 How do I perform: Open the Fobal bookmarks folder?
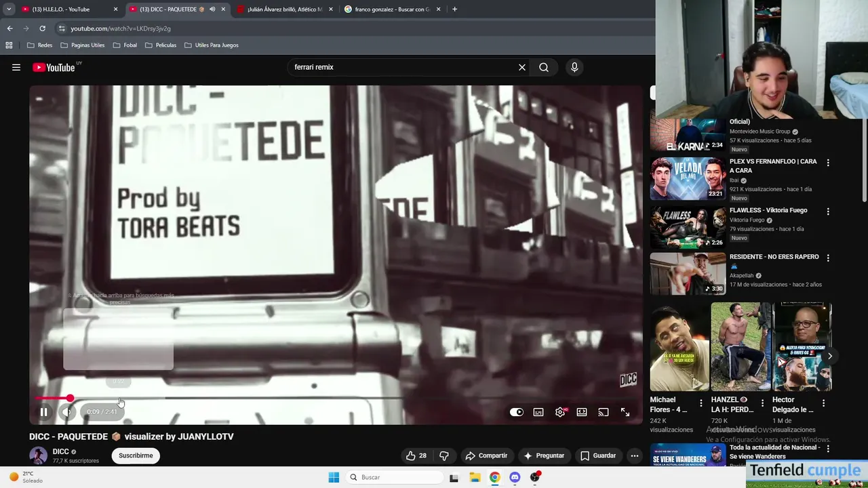(125, 45)
